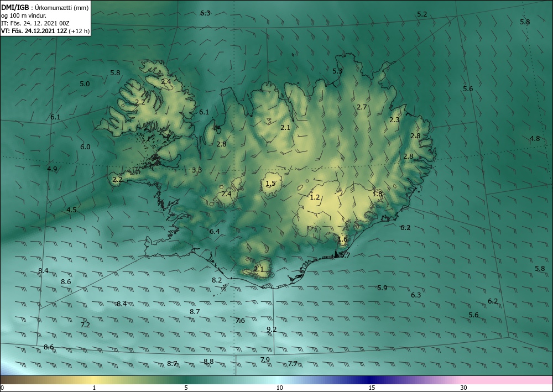
Task: Click the 4.9 value label
Action: tap(52, 169)
